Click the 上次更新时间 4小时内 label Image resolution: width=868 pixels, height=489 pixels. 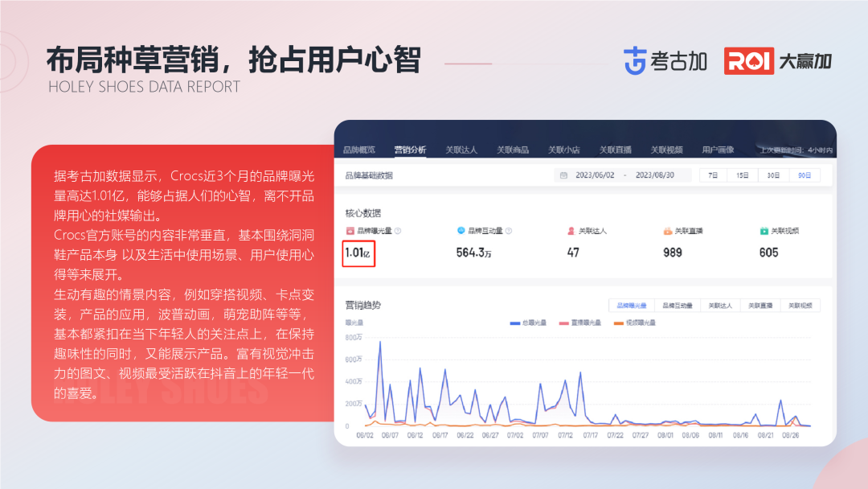[x=796, y=150]
